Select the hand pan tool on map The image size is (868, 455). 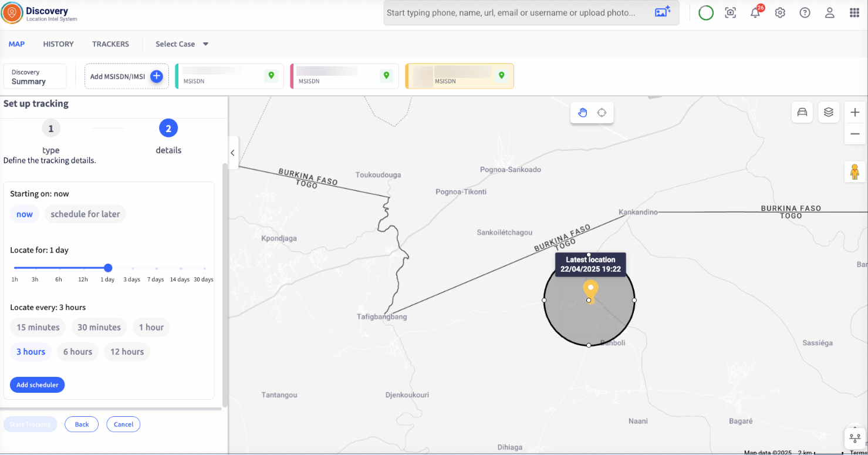point(583,113)
